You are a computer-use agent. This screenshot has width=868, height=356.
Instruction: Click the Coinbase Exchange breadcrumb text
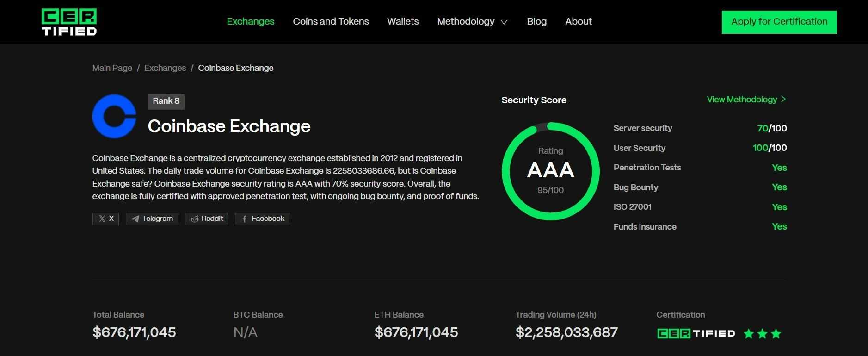[x=236, y=68]
